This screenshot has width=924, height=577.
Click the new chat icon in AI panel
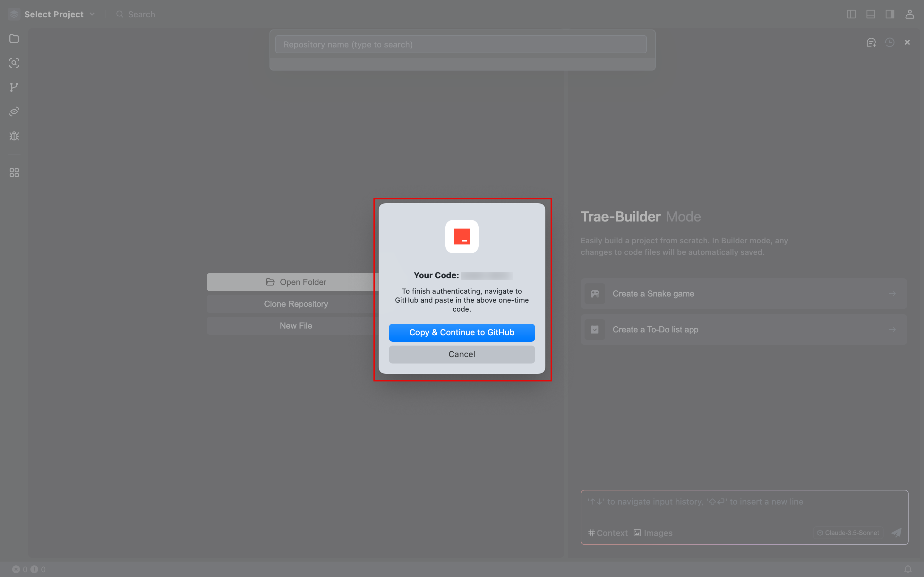coord(871,42)
